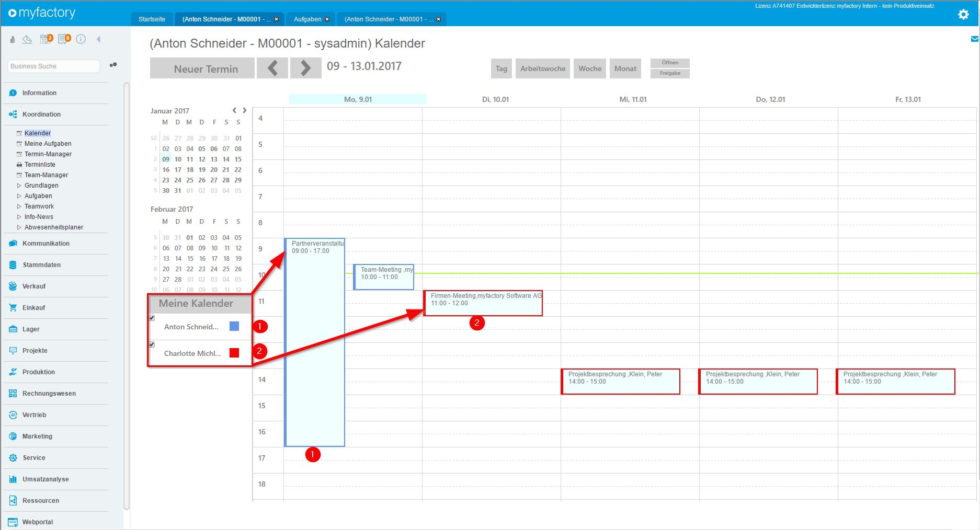Image resolution: width=980 pixels, height=530 pixels.
Task: Click the info circle icon in sidebar toolbar
Action: point(81,39)
